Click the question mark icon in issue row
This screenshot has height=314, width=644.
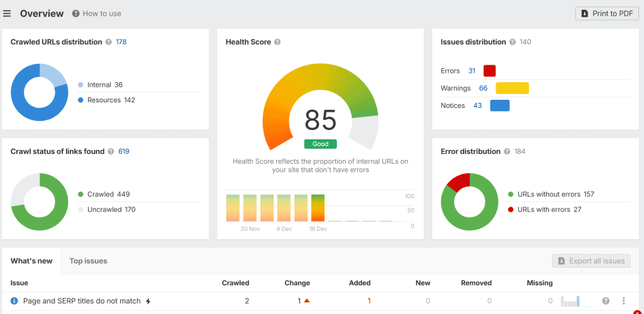606,301
